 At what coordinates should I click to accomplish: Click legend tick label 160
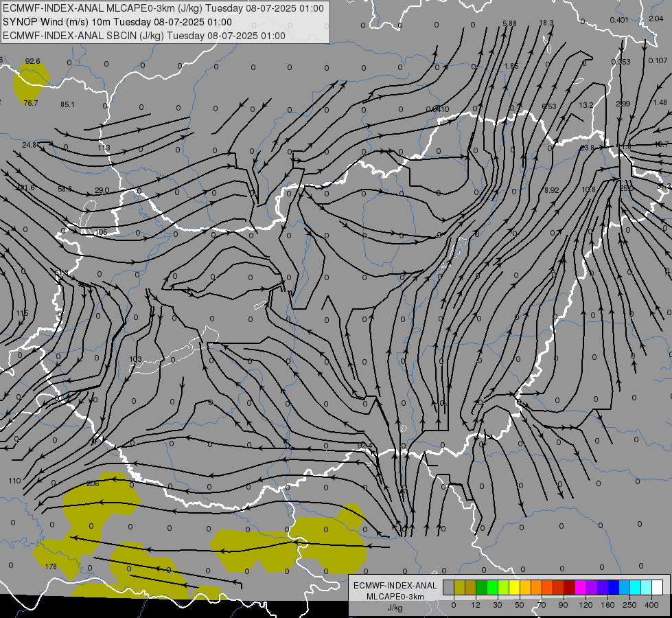point(607,605)
